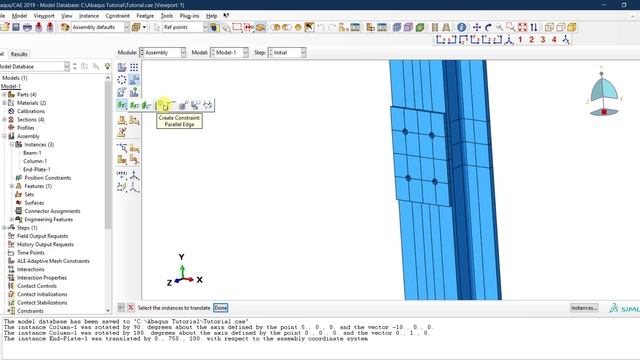Select the Rotate Instance tool
The image size is (640, 360).
pyautogui.click(x=122, y=93)
